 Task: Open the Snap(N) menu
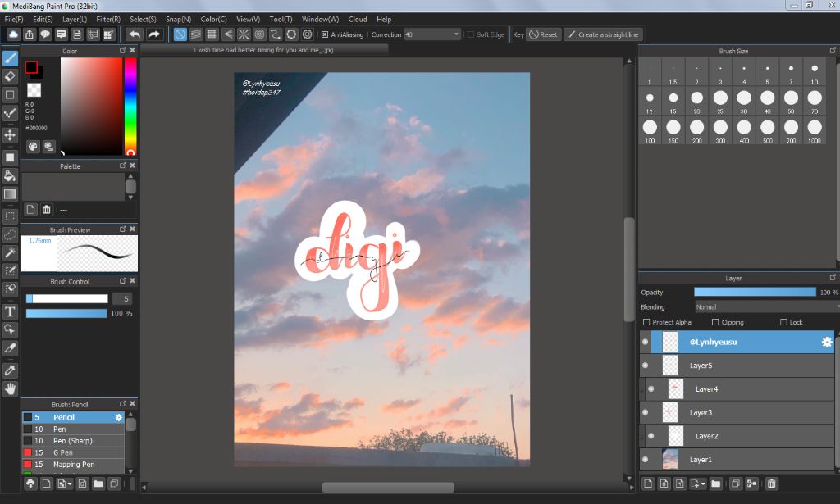point(178,20)
